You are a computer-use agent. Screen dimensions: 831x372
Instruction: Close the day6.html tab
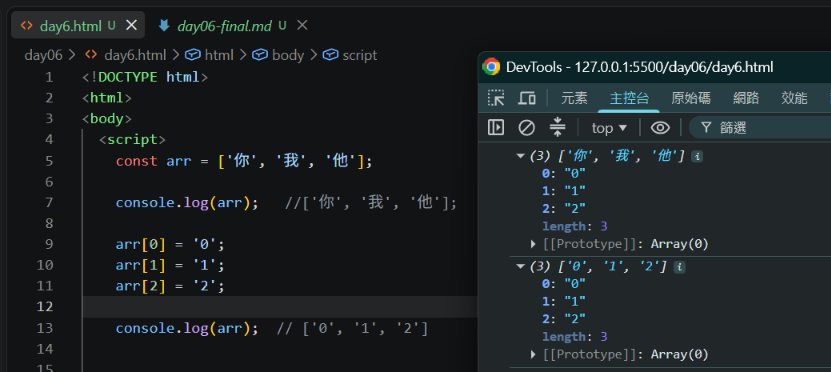pyautogui.click(x=131, y=25)
